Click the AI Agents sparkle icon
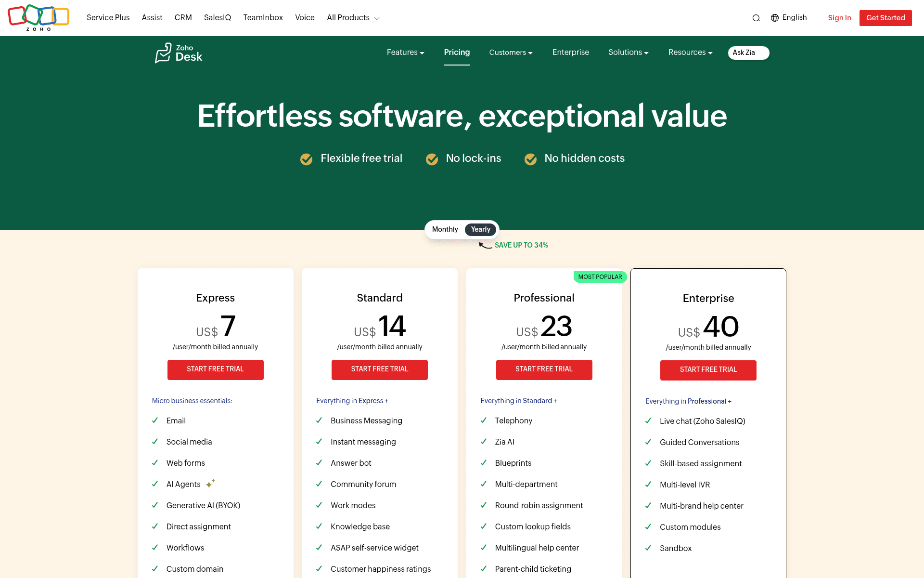The width and height of the screenshot is (924, 578). click(x=210, y=484)
